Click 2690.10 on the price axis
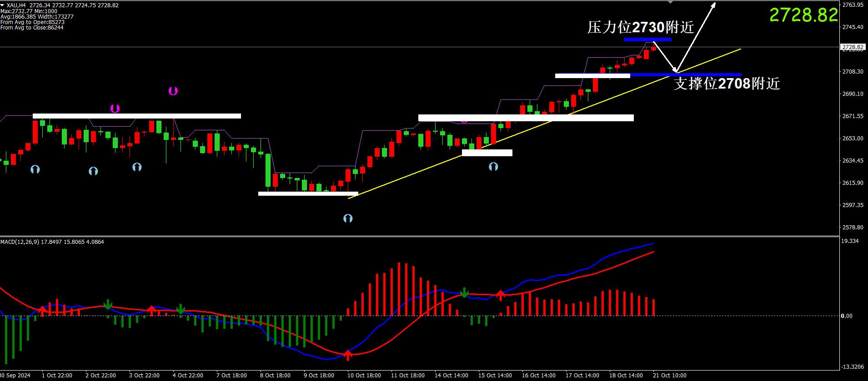Screen dimensions: 868x381 (x=853, y=94)
